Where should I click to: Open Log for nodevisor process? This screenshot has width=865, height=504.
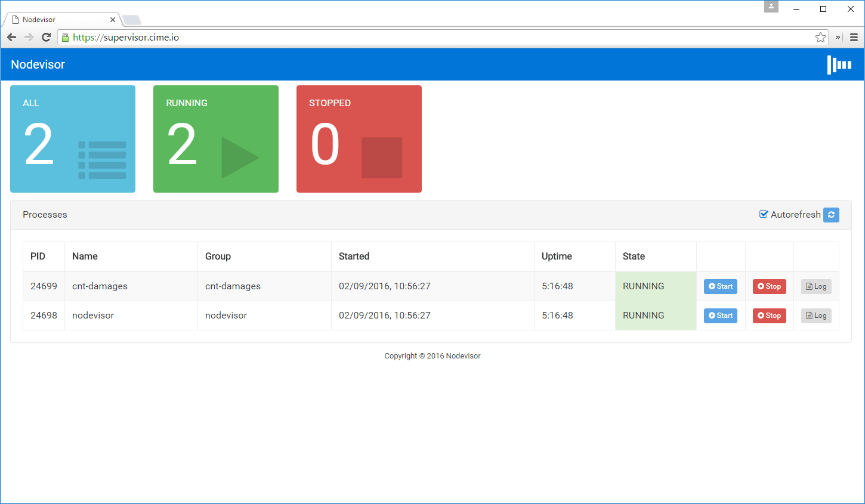pos(816,316)
